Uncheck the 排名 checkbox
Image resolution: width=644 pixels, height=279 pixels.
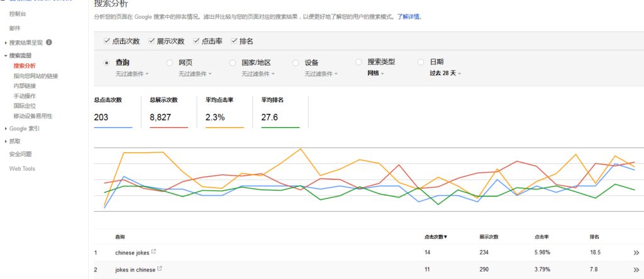pos(234,41)
